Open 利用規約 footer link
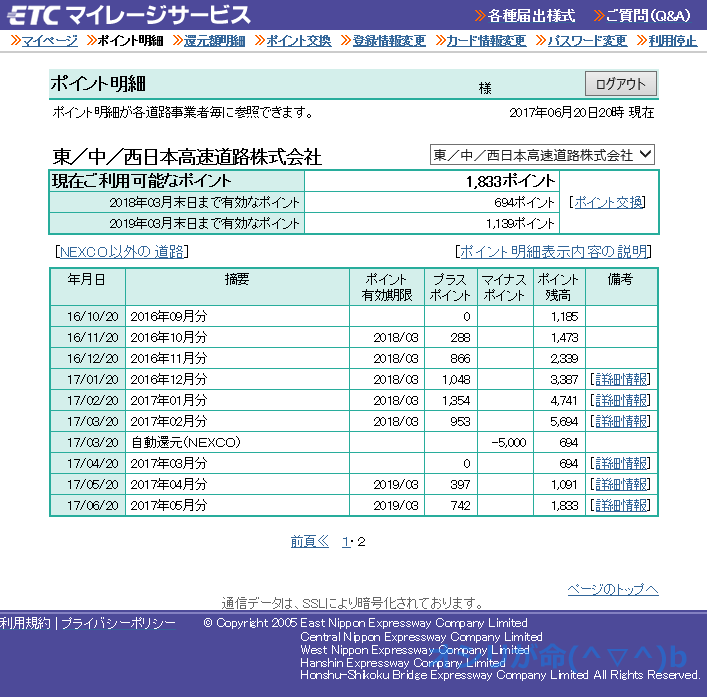Viewport: 707px width, 697px height. click(x=25, y=623)
